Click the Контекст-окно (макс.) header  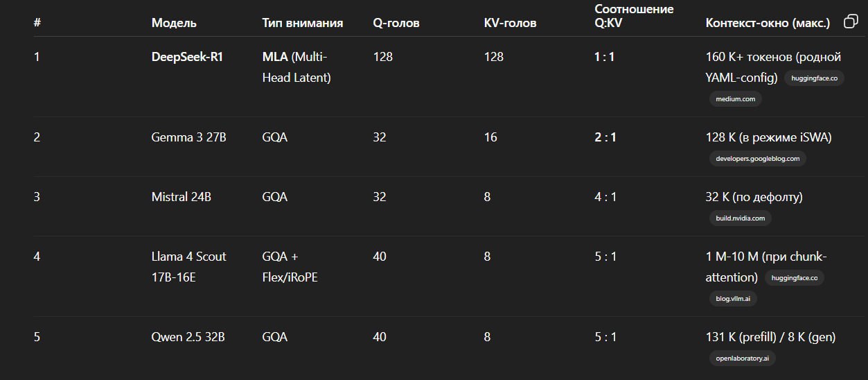tap(768, 23)
